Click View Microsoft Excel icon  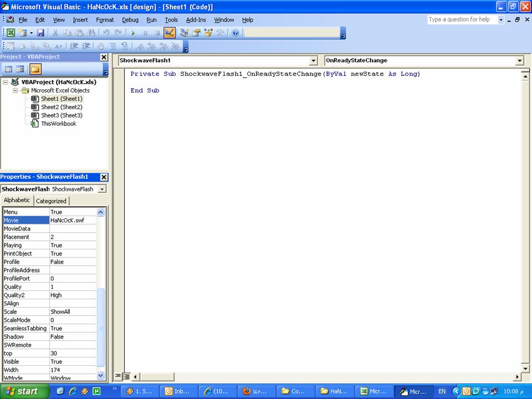(x=11, y=33)
